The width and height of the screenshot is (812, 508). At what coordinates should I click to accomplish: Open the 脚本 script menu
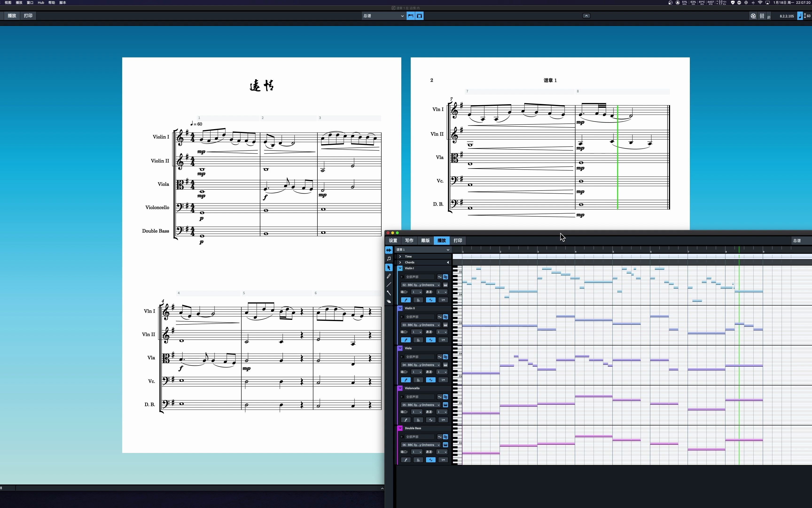(x=62, y=2)
